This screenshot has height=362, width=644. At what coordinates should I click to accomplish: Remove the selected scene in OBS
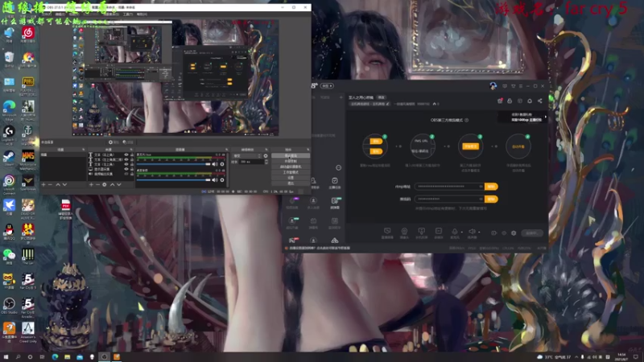[50, 185]
